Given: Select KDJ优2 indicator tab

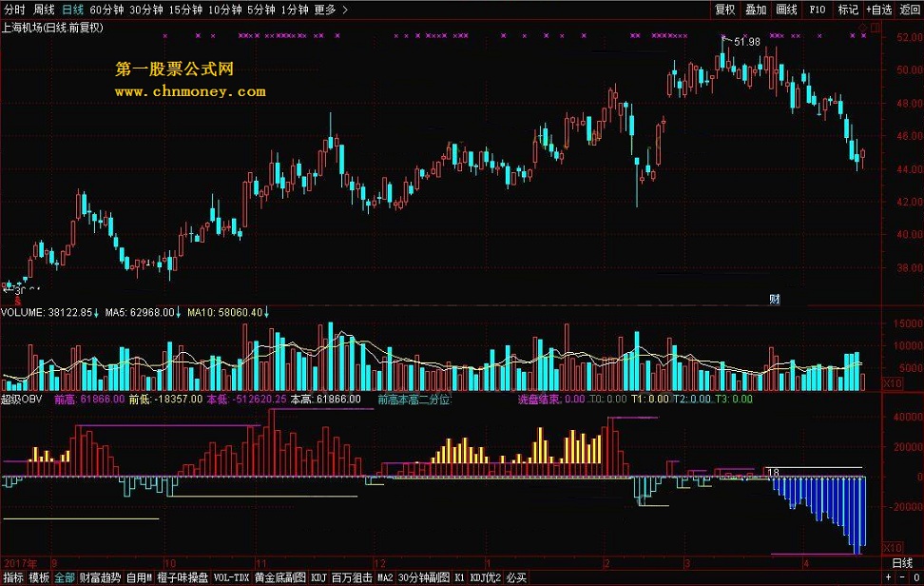Looking at the screenshot, I should point(485,577).
